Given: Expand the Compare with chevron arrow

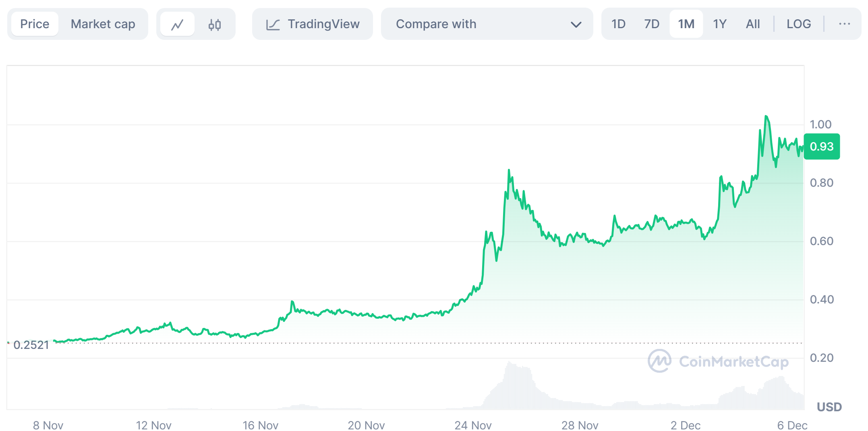Looking at the screenshot, I should tap(576, 25).
